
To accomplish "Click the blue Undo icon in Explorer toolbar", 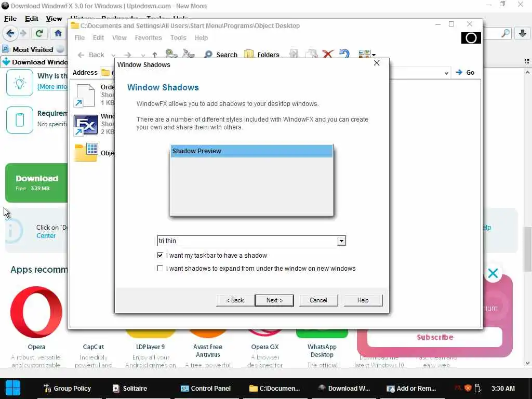I will coord(344,54).
